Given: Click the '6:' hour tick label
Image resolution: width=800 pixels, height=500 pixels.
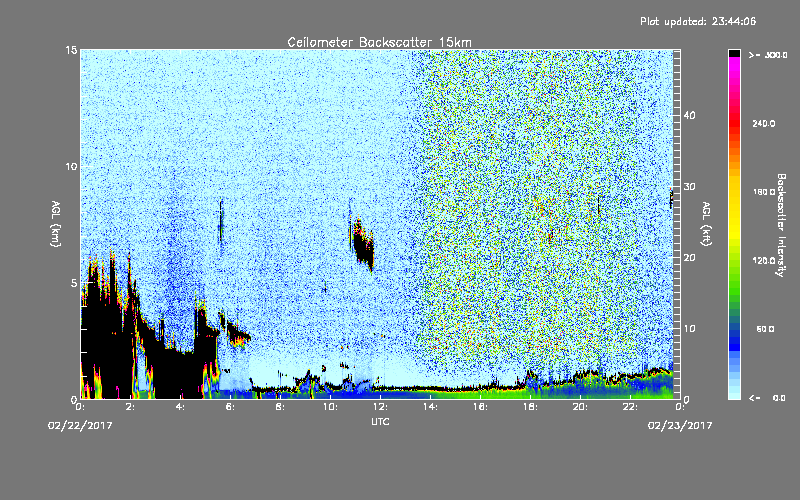Looking at the screenshot, I should [x=231, y=407].
